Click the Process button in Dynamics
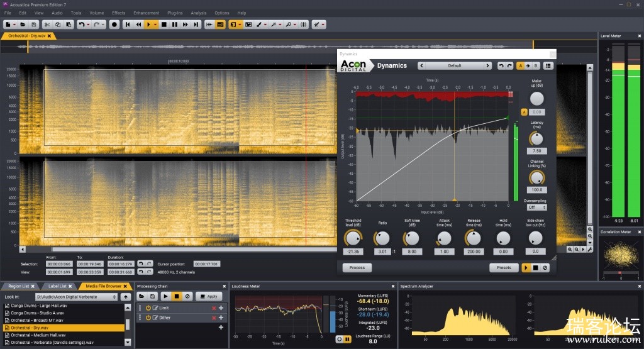Screen dimensions: 644x349 (357, 268)
